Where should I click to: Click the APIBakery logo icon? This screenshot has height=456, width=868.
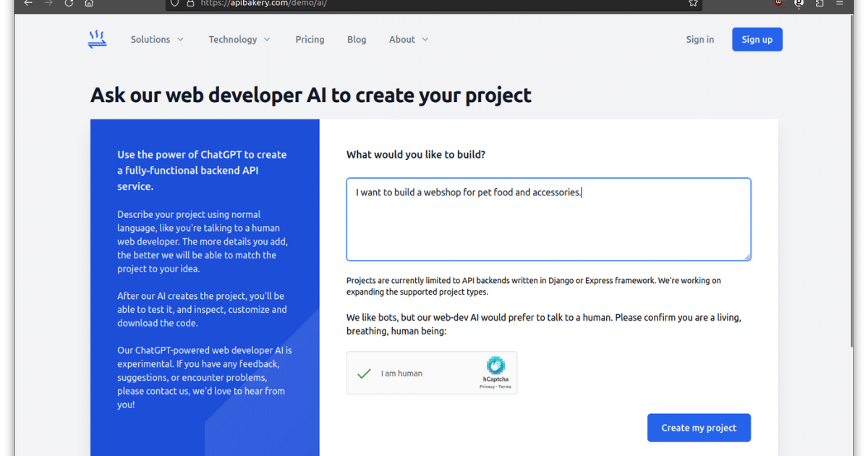(97, 39)
